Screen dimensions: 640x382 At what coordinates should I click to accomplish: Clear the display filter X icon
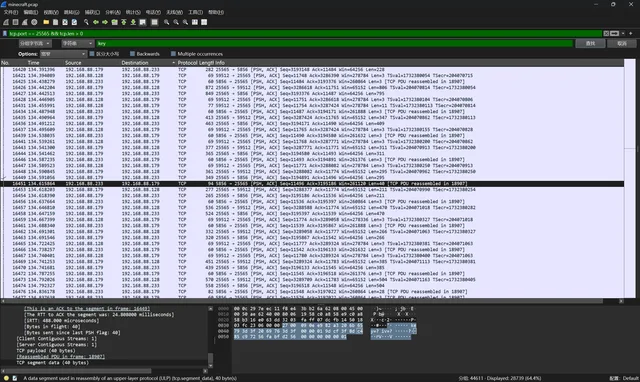[x=606, y=33]
